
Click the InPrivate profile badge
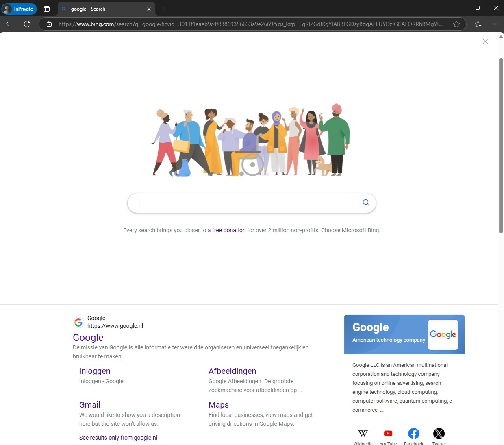pos(19,9)
